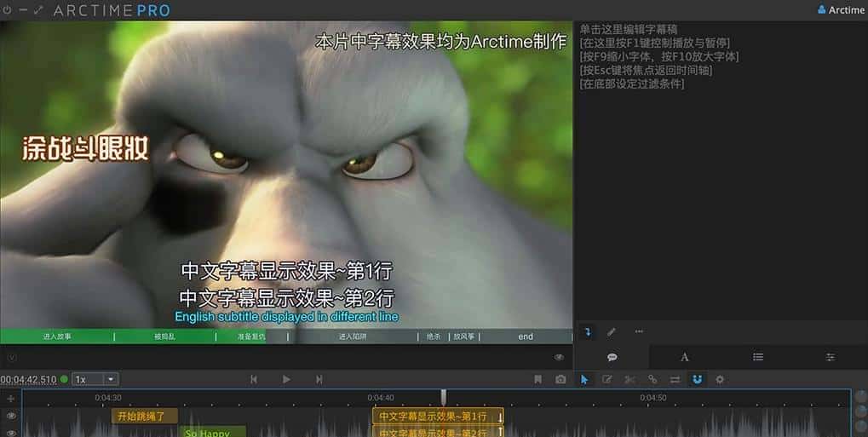Select the subtitle edit pencil tool
The height and width of the screenshot is (437, 868).
point(607,379)
